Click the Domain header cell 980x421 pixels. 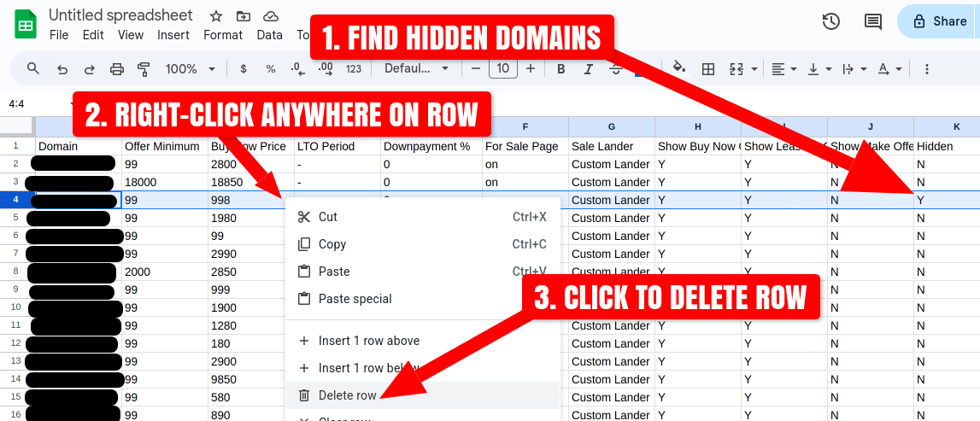click(x=79, y=146)
